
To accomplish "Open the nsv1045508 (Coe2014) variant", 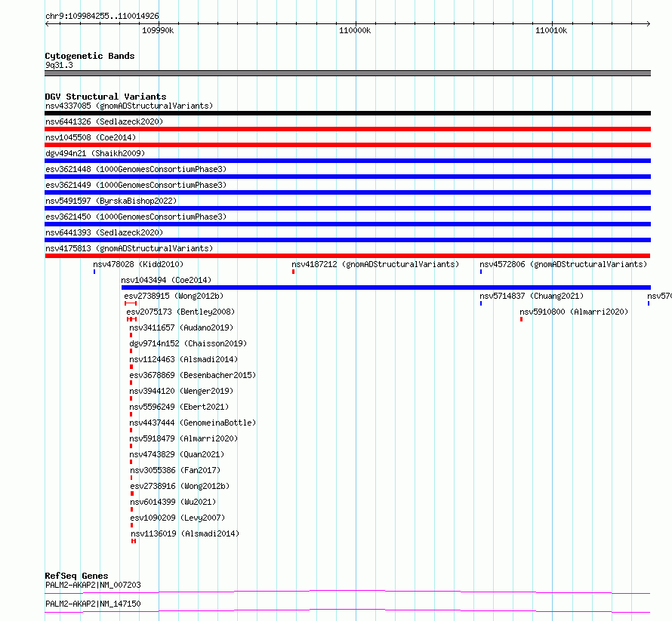I will [91, 137].
